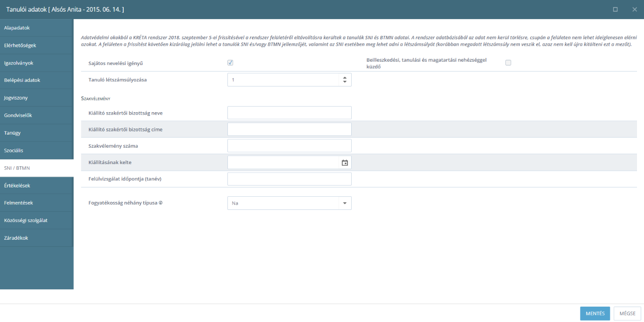Viewport: 644px width, 322px height.
Task: Open the Értékelések tab
Action: coord(37,186)
